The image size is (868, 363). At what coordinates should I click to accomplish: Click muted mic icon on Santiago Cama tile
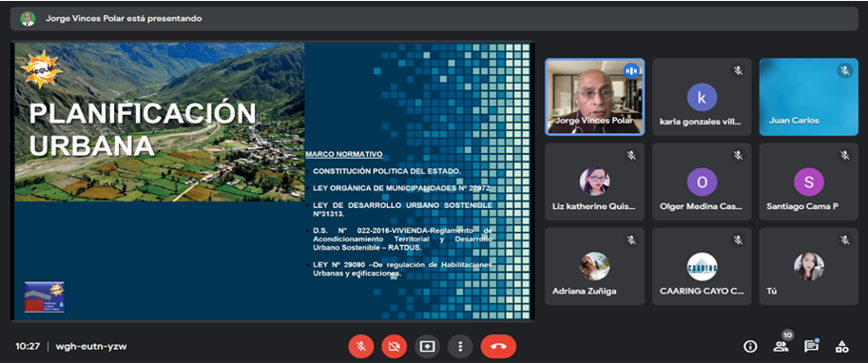click(845, 156)
